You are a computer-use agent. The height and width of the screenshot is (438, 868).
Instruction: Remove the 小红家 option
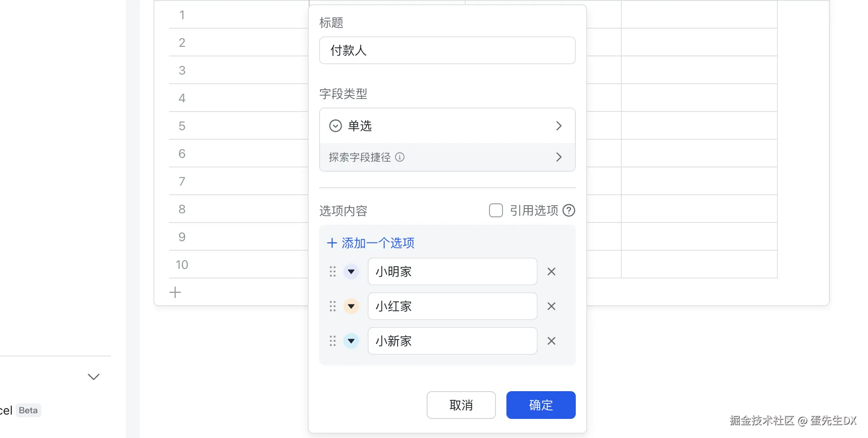(x=551, y=306)
